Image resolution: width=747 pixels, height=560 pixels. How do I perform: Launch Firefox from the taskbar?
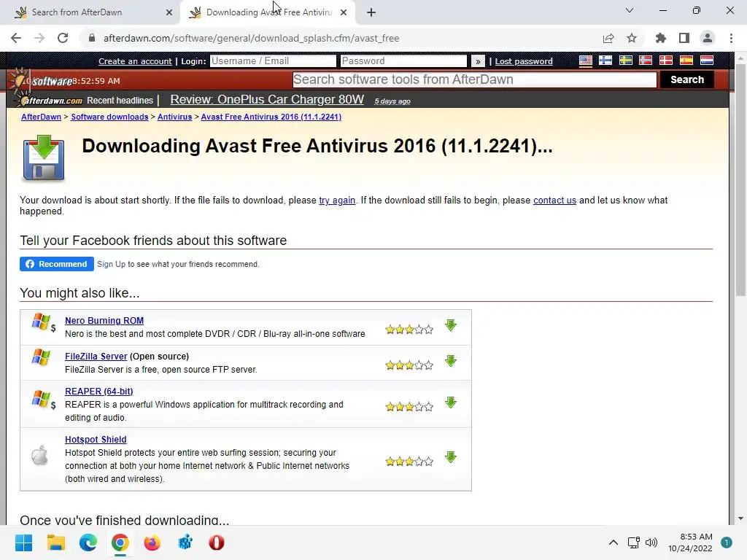(x=152, y=542)
